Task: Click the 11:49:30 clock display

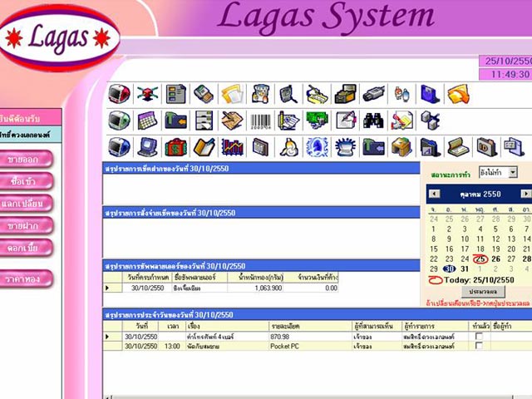Action: (x=506, y=74)
